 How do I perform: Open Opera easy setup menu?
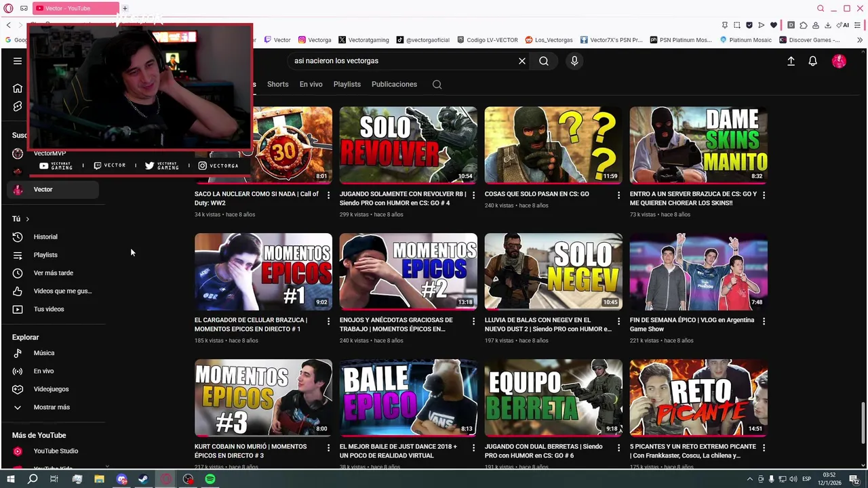pos(858,25)
